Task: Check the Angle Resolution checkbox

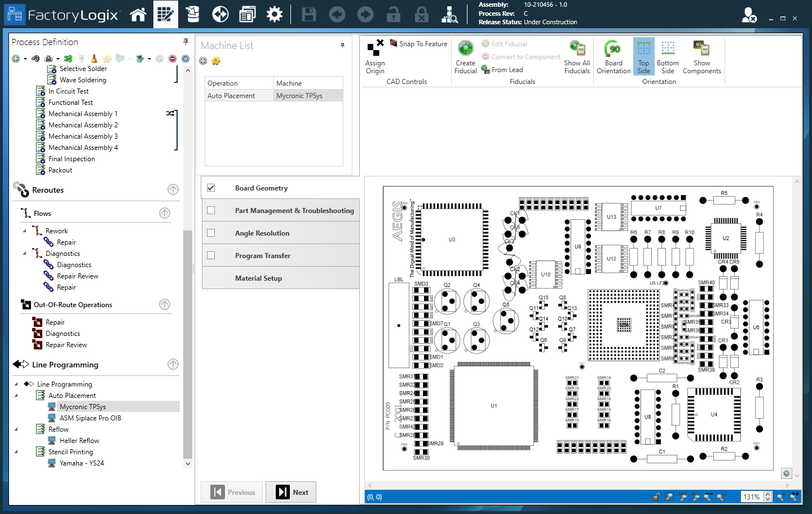Action: 211,233
